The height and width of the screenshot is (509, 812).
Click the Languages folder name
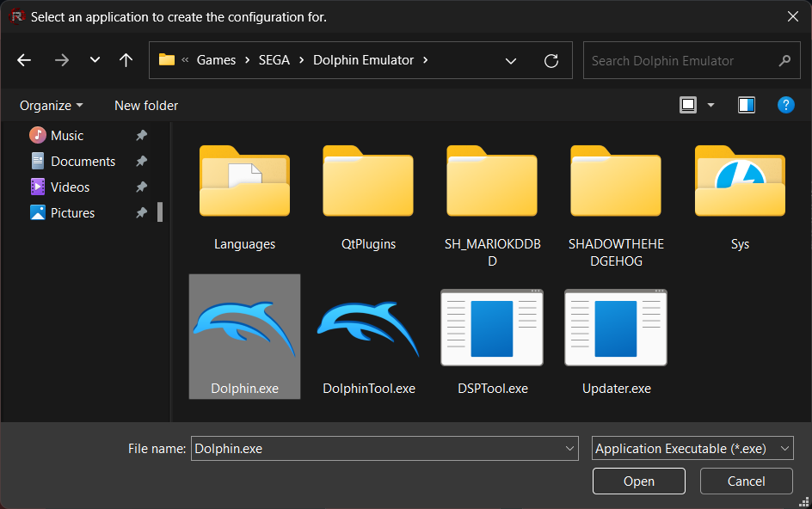(244, 244)
